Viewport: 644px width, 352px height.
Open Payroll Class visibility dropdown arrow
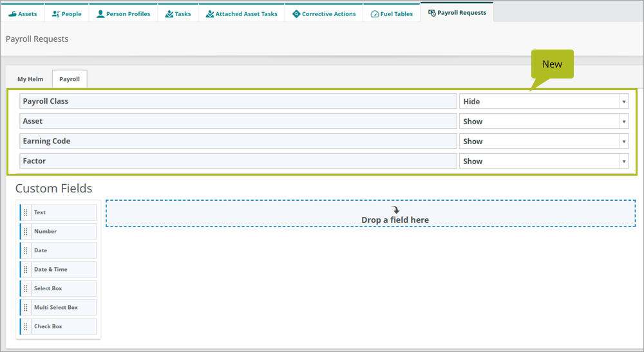click(x=623, y=101)
